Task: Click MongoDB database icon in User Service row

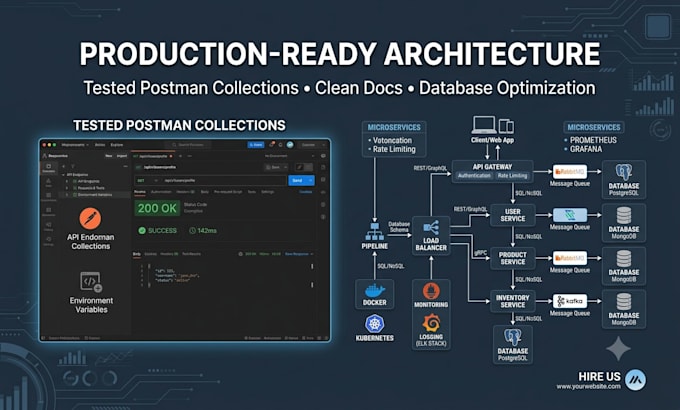Action: (x=624, y=215)
